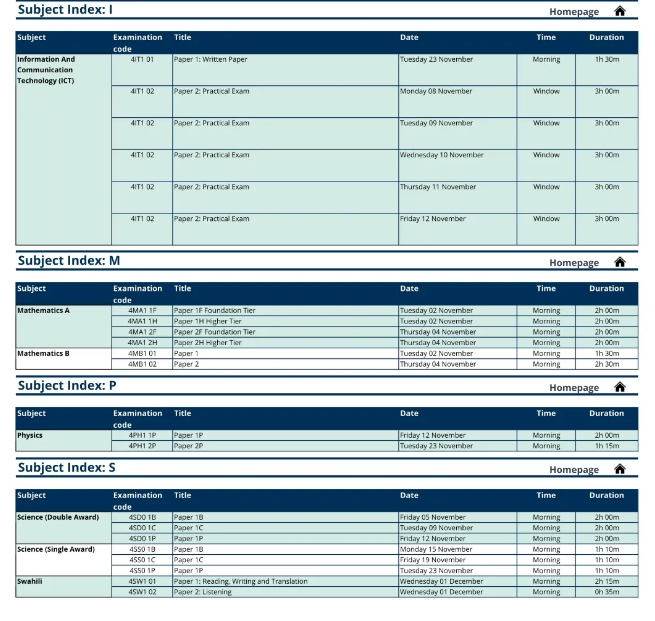Select examination code 4PH1 2P
Screen dimensions: 655x621
(x=142, y=446)
